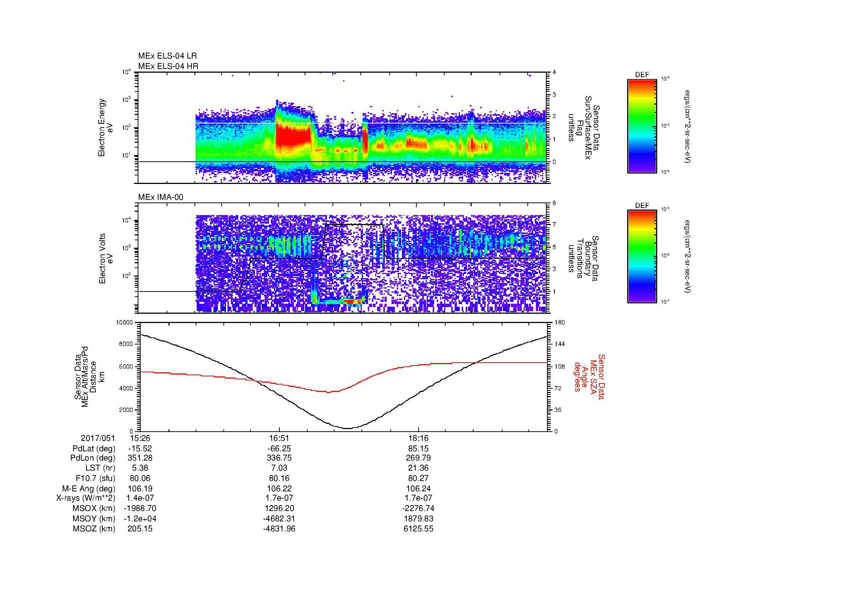
Task: Click the altitude axis tick '4000'
Action: tap(126, 388)
